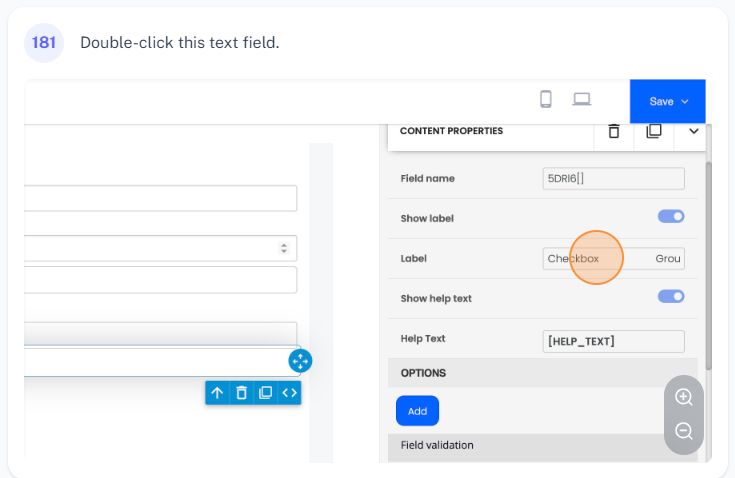Click the round blue move handle

pyautogui.click(x=300, y=361)
